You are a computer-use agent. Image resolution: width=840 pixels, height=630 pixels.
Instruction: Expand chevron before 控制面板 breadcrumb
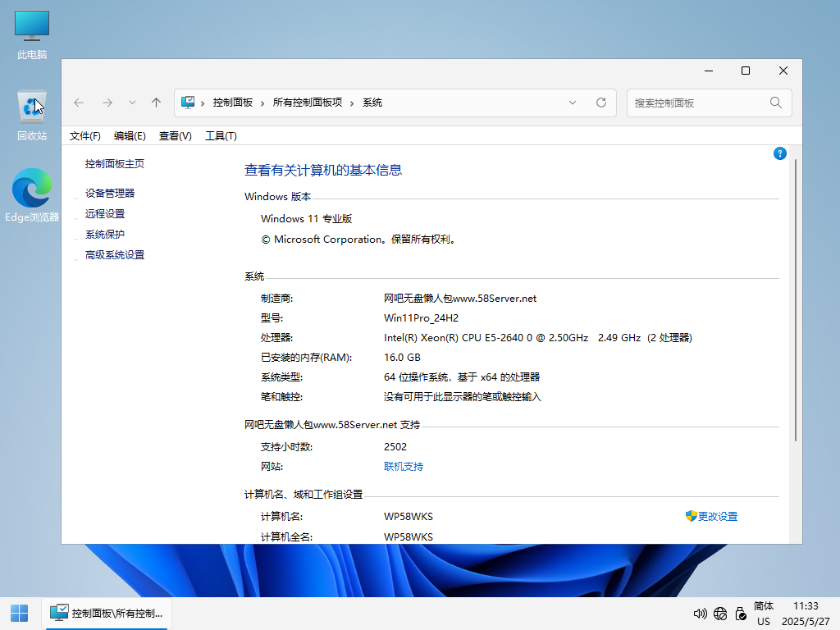[x=203, y=103]
